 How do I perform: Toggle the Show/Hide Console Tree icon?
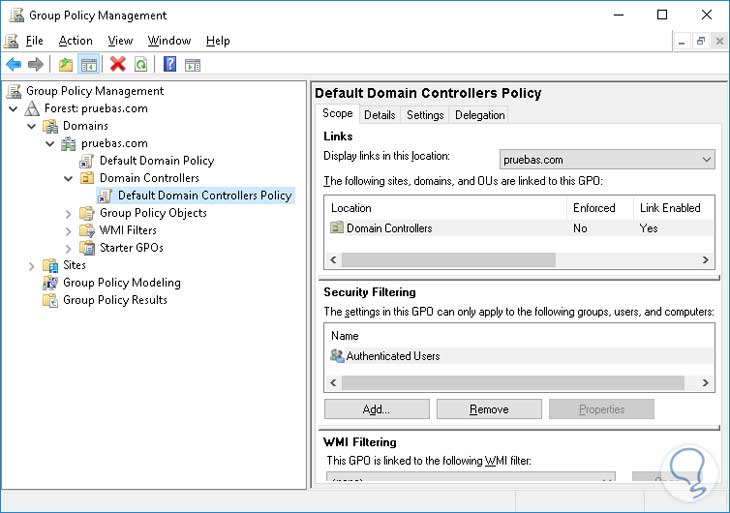(88, 64)
